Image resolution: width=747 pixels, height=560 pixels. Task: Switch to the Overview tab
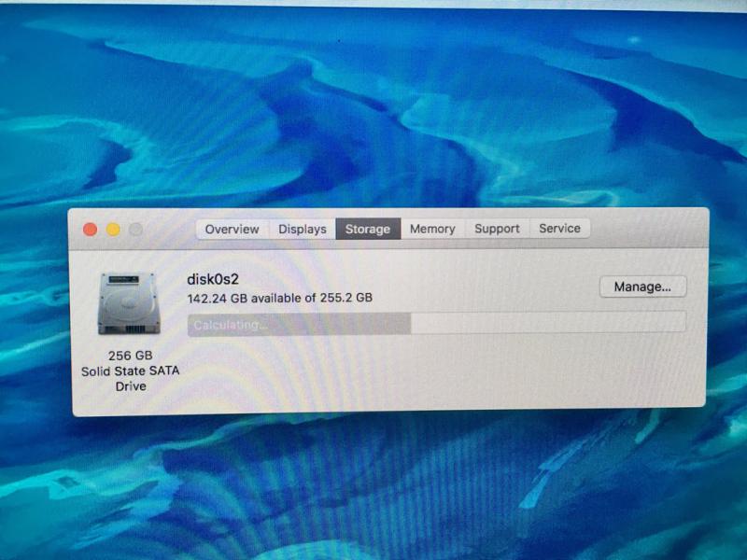232,229
